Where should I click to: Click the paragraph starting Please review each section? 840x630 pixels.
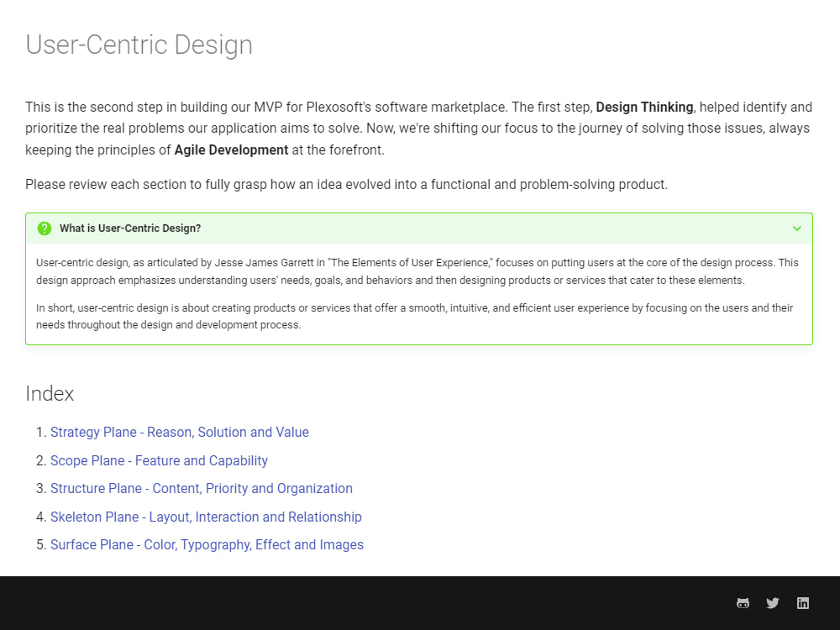[347, 184]
